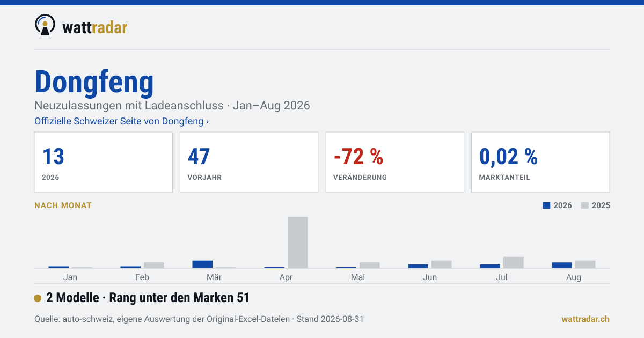Click the Veränderung card showing -72 %
Viewport: 644px width, 338px height.
pos(394,162)
